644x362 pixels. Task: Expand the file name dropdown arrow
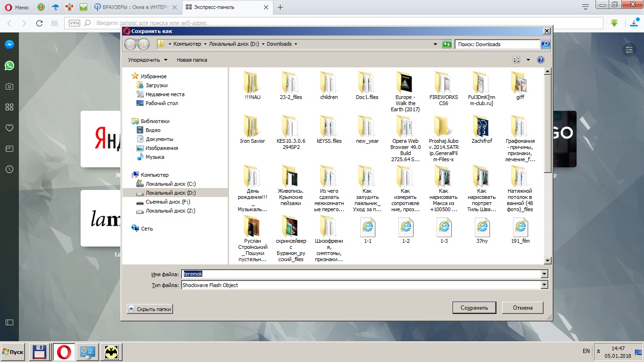pos(545,274)
